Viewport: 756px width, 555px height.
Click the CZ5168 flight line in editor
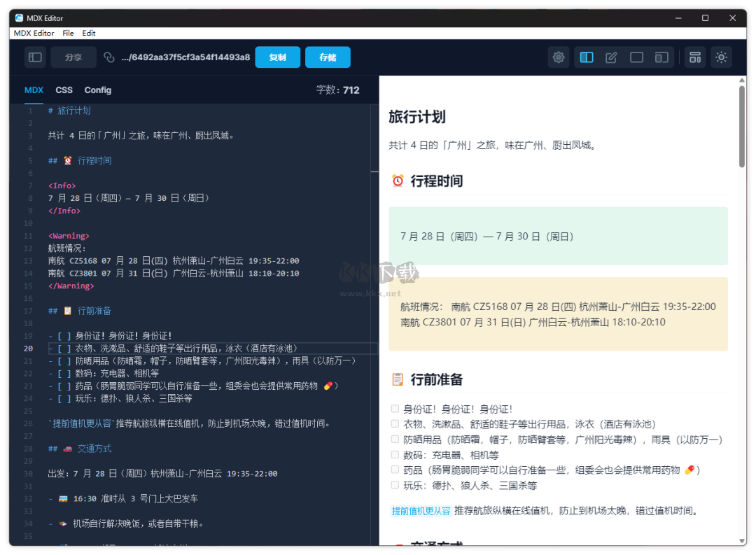[x=174, y=261]
